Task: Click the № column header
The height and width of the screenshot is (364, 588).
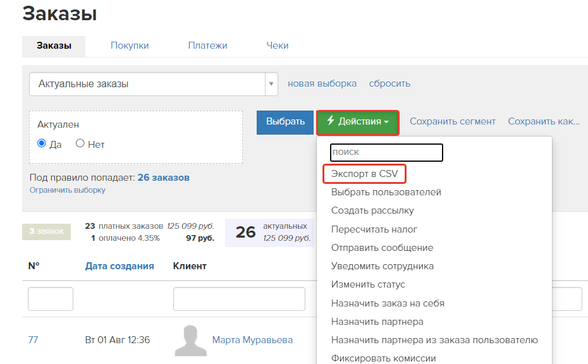Action: [x=34, y=266]
